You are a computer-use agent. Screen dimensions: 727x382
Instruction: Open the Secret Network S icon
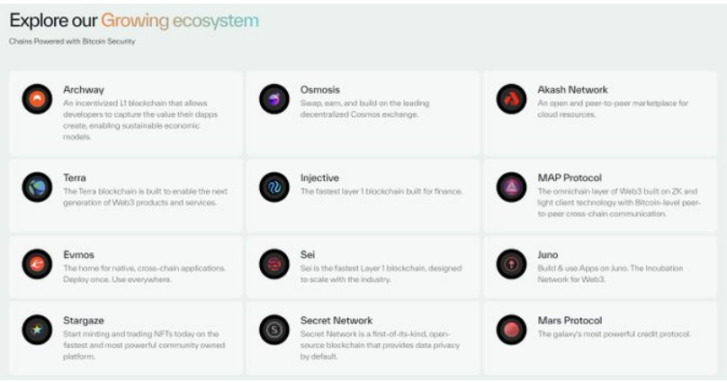point(274,330)
